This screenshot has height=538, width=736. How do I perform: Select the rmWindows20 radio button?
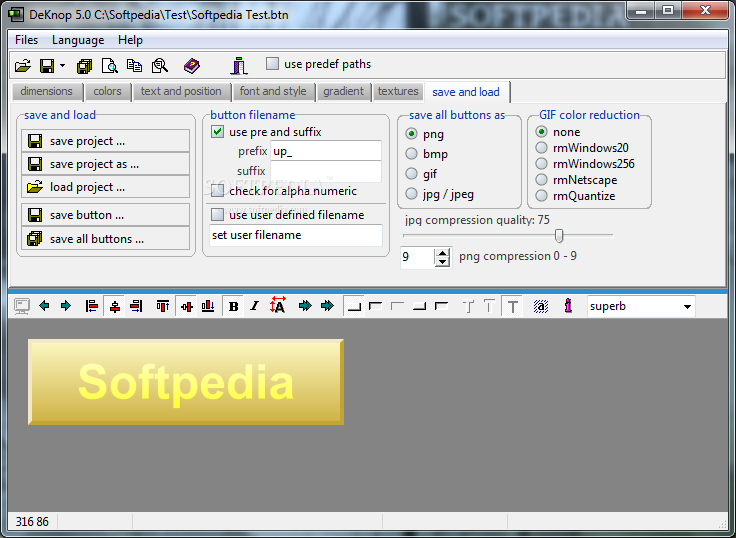[x=542, y=148]
